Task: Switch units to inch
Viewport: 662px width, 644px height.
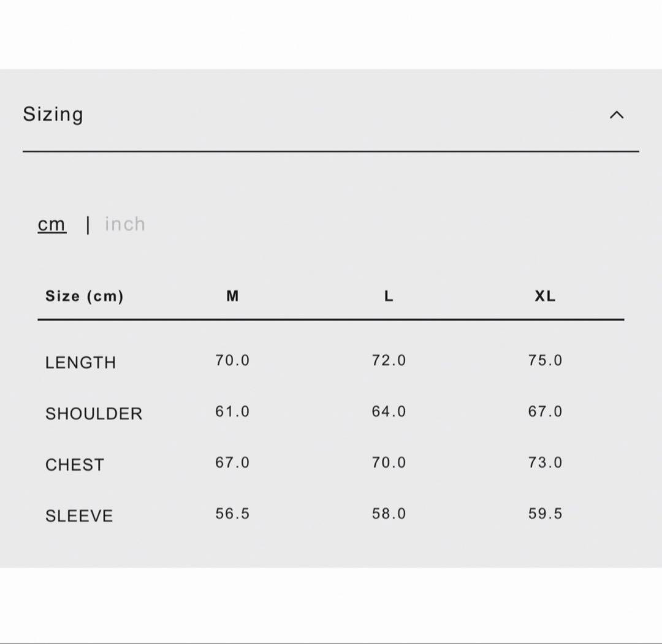Action: 125,224
